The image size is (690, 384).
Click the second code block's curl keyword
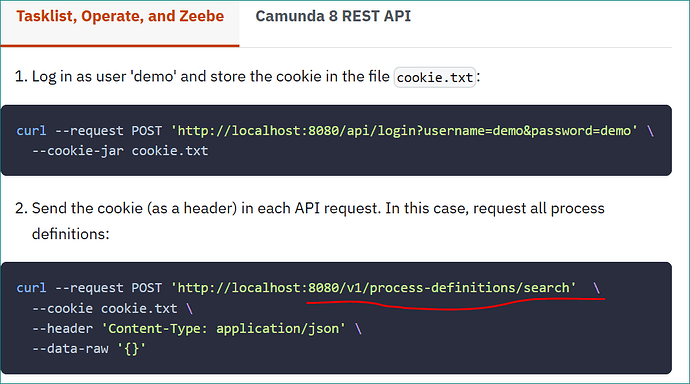31,288
